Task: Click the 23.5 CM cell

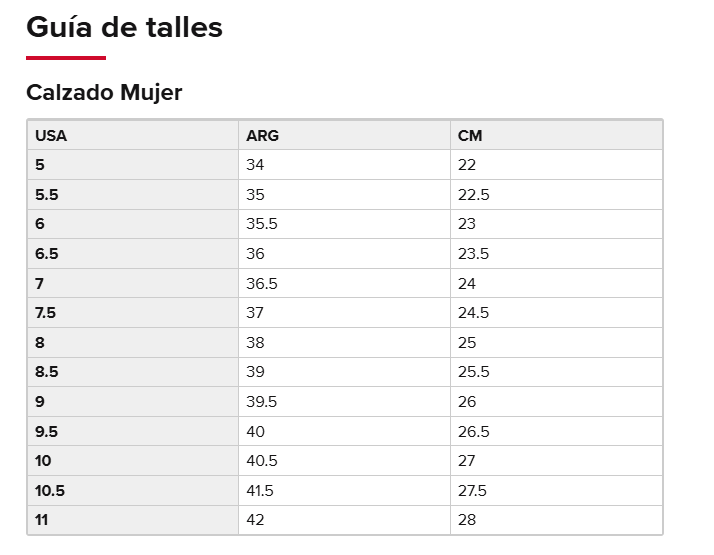Action: 556,254
